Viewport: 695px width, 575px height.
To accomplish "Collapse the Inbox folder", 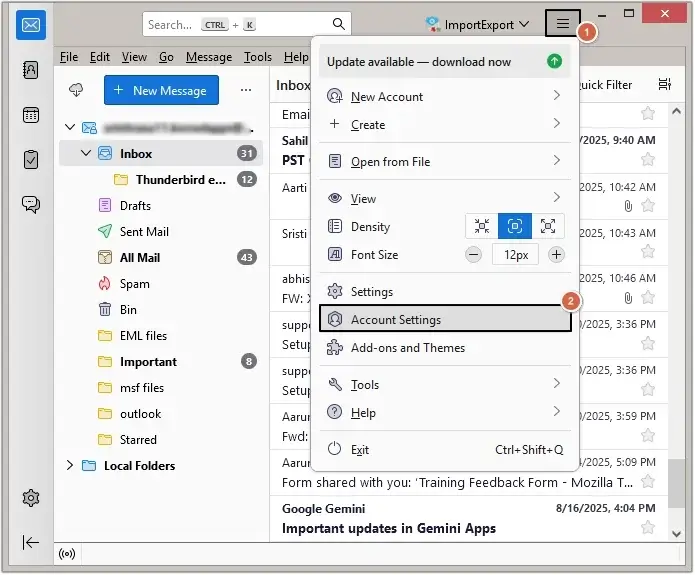I will (x=86, y=153).
